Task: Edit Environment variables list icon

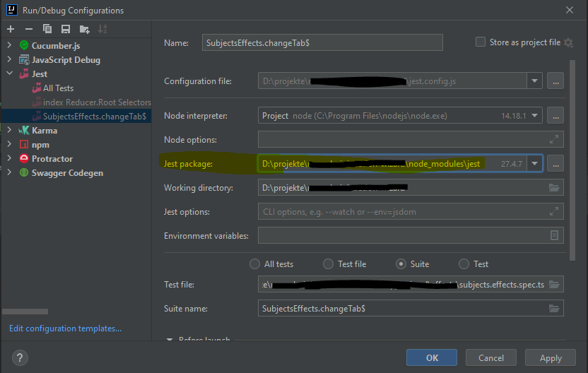Action: (554, 235)
